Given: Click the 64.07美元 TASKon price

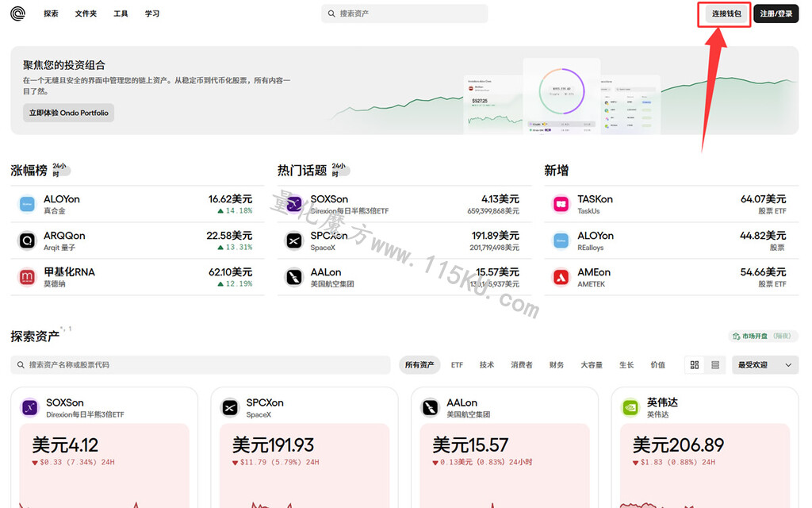Looking at the screenshot, I should click(x=763, y=199).
